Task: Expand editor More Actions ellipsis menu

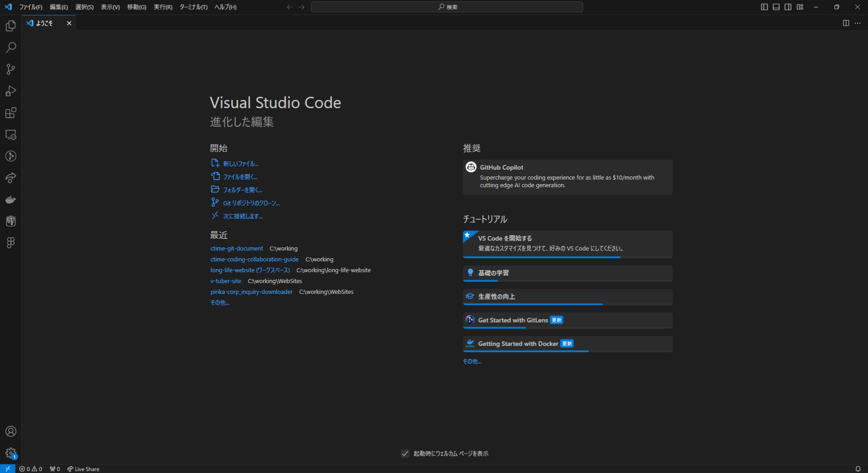Action: tap(858, 23)
